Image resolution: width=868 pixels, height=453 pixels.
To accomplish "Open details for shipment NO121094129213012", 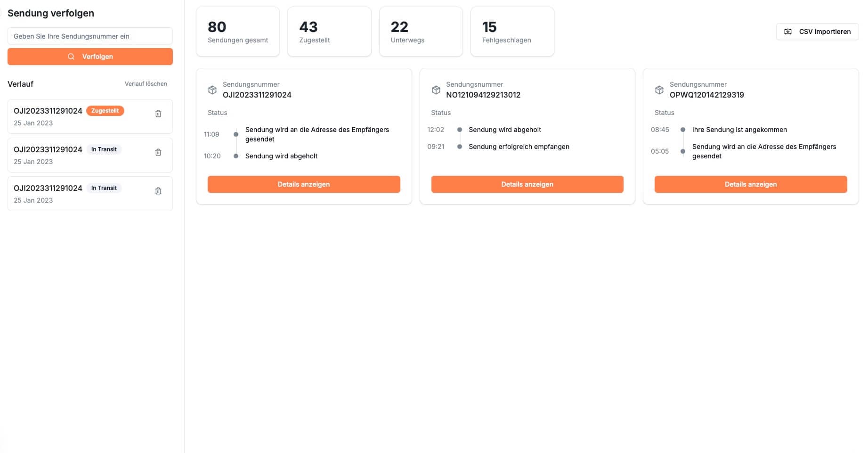I will [x=527, y=184].
